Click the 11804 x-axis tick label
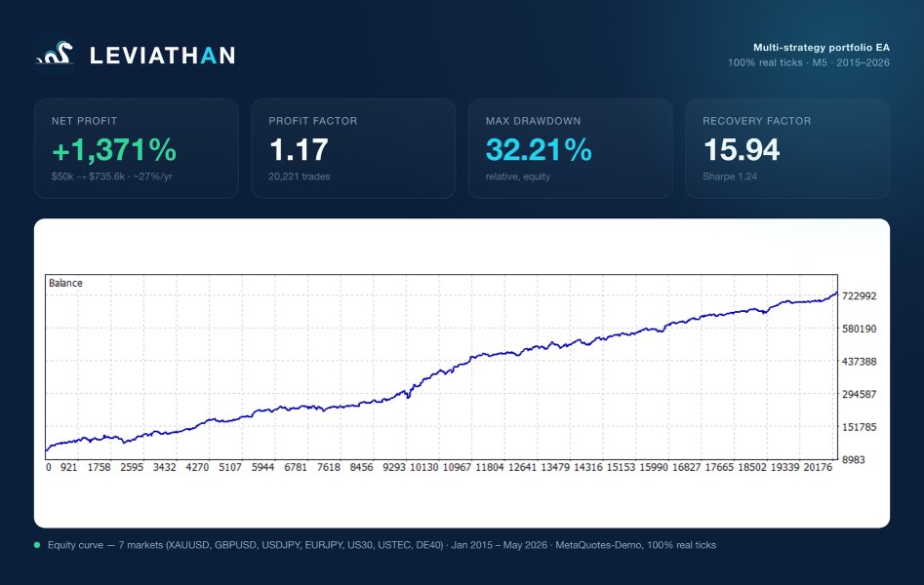This screenshot has height=585, width=924. tap(490, 467)
